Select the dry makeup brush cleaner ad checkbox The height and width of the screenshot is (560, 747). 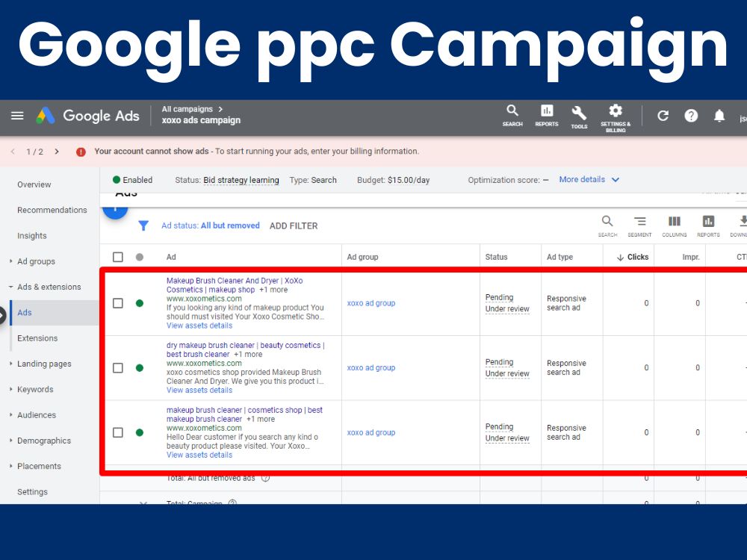pos(118,368)
